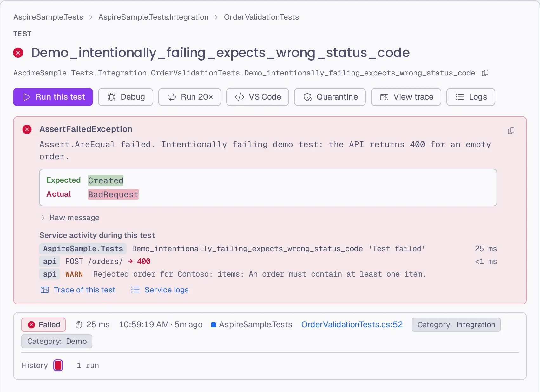Click the 1 run history count
The width and height of the screenshot is (540, 392).
88,365
